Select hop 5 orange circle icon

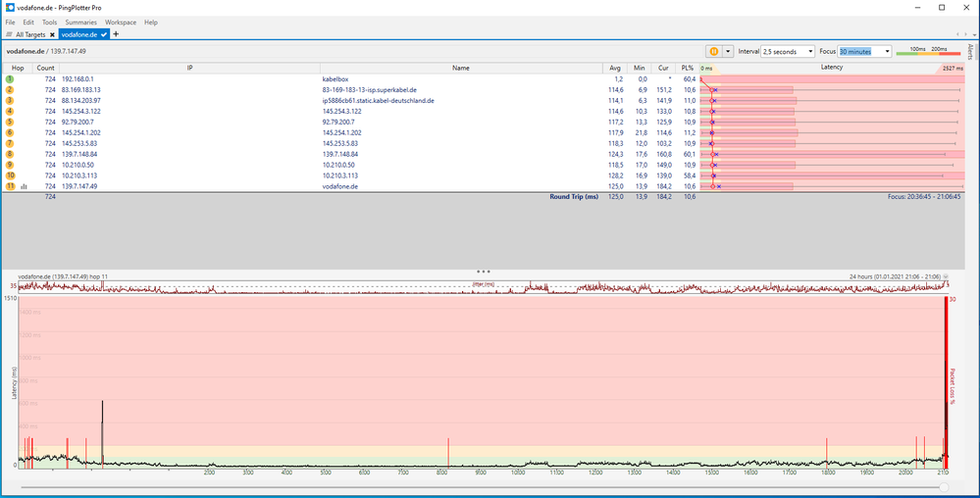point(10,122)
